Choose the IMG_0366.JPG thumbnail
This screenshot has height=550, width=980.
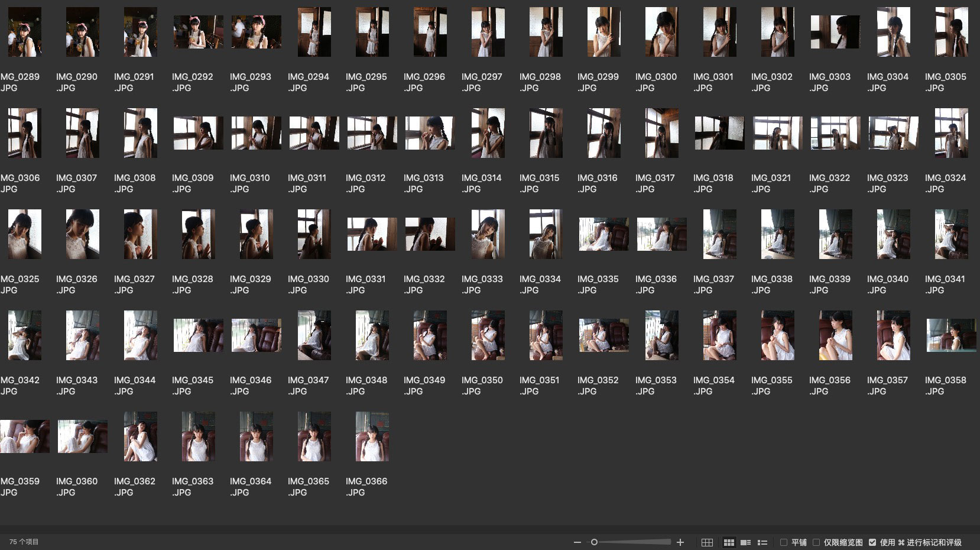pos(372,436)
